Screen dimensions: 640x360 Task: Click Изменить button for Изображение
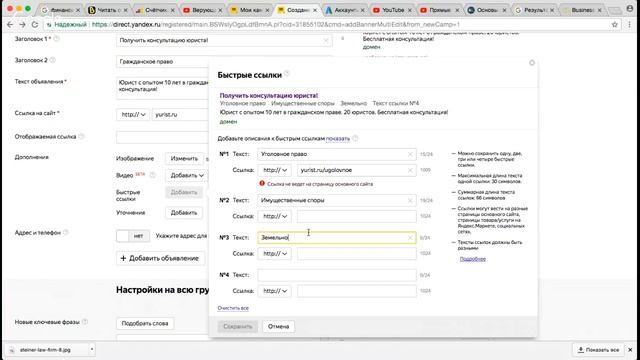coord(184,158)
